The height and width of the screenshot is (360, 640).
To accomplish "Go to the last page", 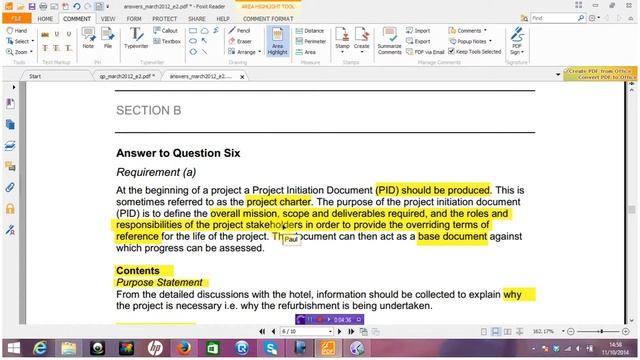I will click(x=351, y=331).
